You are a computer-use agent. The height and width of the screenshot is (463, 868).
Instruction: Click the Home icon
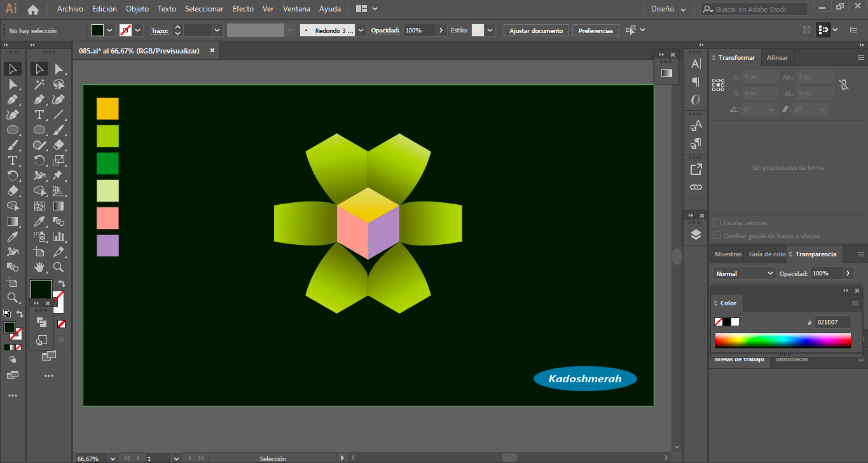(x=33, y=10)
